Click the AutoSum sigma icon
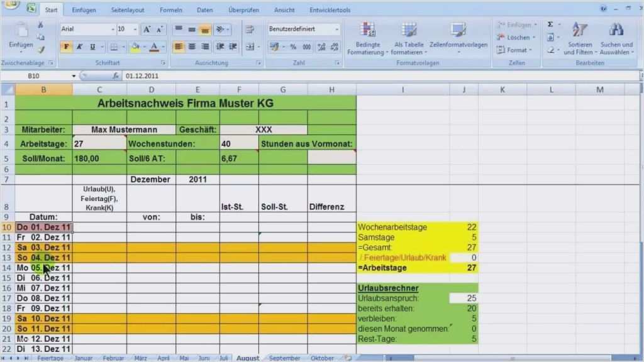This screenshot has height=362, width=644. pos(550,25)
